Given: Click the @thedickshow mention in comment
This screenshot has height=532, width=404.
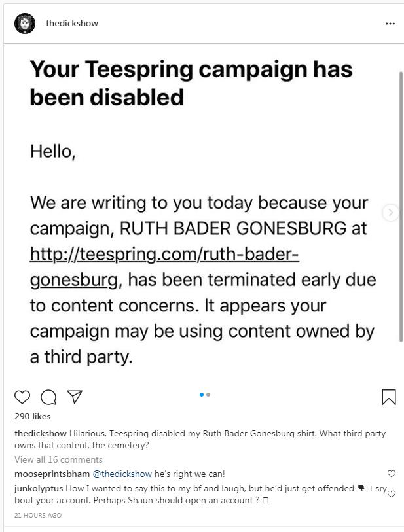Looking at the screenshot, I should pos(122,474).
